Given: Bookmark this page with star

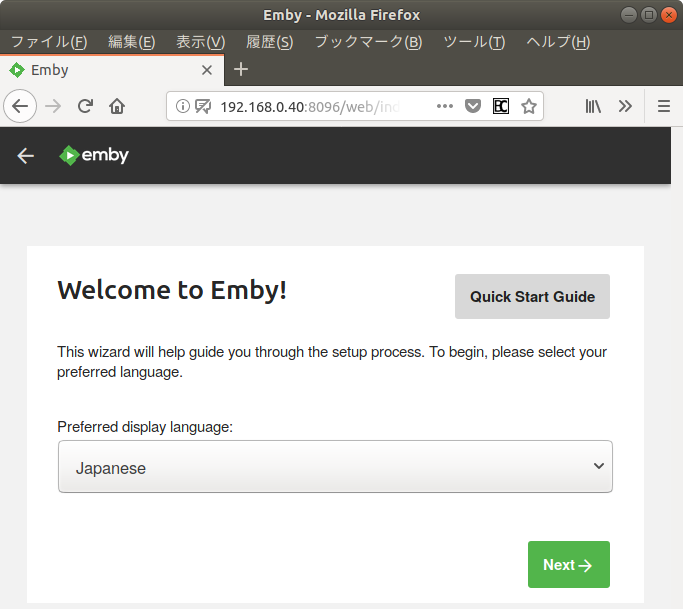Looking at the screenshot, I should pos(529,106).
